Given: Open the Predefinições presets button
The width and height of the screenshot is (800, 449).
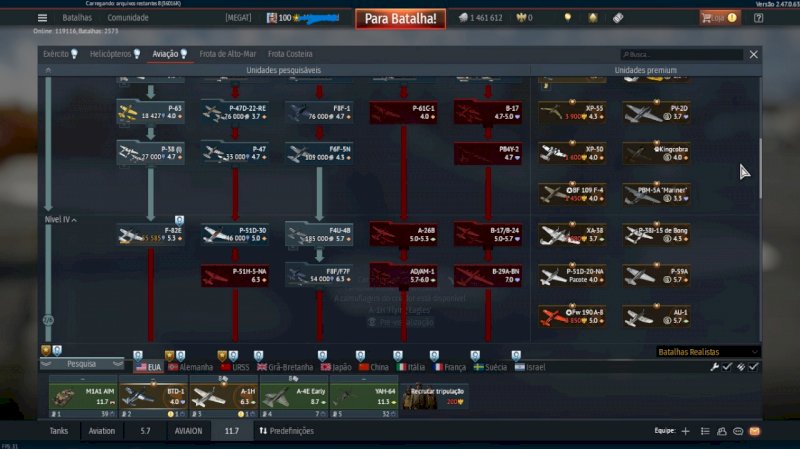Looking at the screenshot, I should pos(286,431).
